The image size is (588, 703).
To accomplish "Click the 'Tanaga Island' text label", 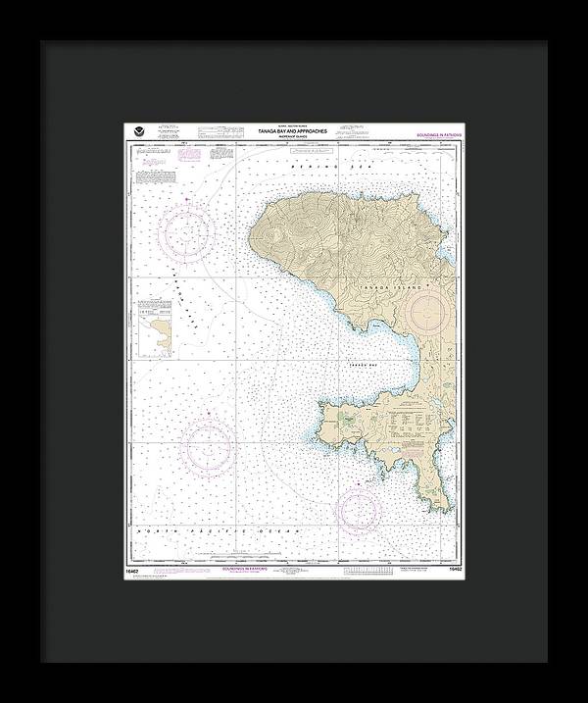I will coord(416,285).
